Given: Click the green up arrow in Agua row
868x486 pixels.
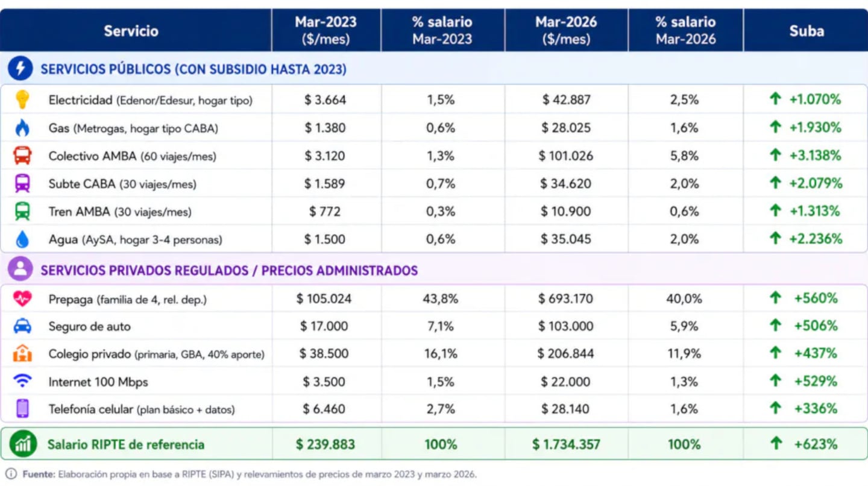Looking at the screenshot, I should [775, 238].
